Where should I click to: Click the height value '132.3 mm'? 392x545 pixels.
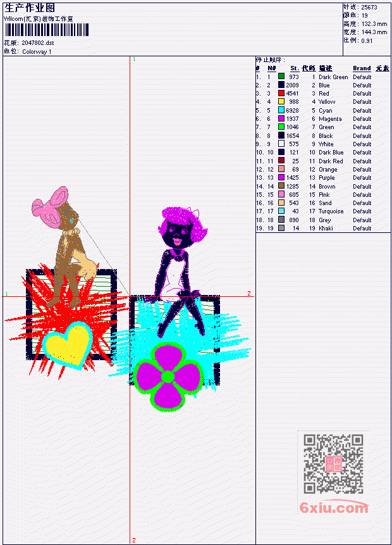[x=374, y=24]
